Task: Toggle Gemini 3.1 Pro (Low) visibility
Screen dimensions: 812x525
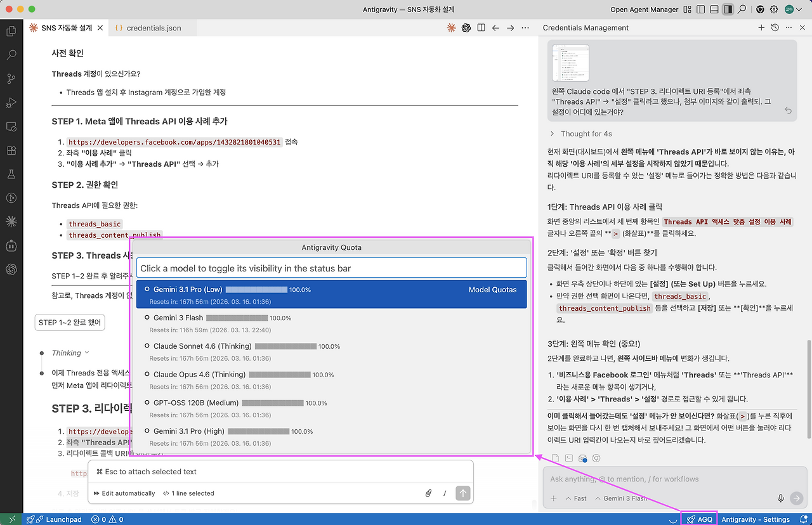Action: [x=332, y=294]
